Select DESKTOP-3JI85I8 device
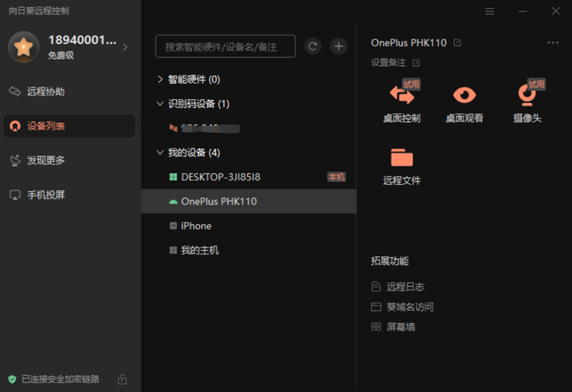 point(248,177)
